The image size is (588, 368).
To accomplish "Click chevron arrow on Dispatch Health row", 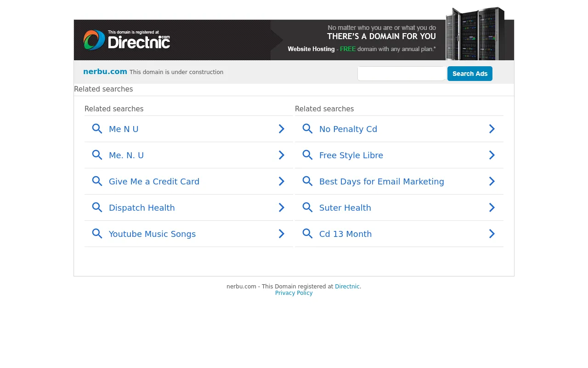I will pos(282,207).
